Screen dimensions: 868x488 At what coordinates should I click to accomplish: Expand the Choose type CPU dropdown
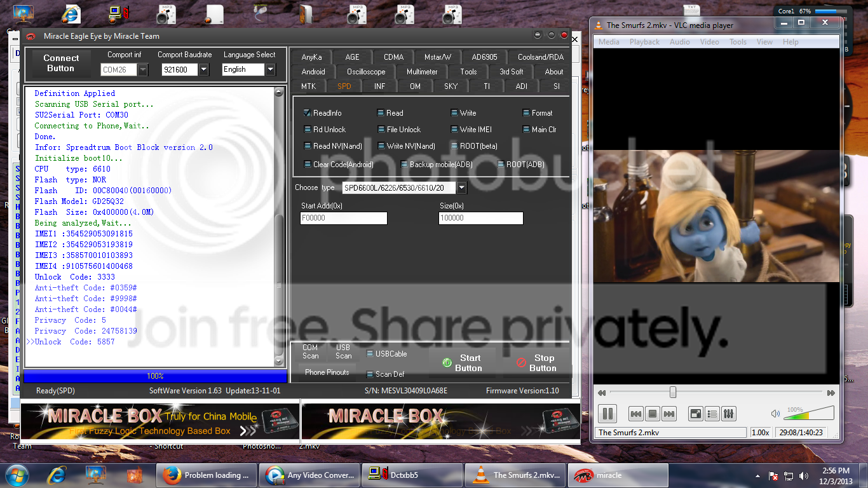tap(461, 187)
